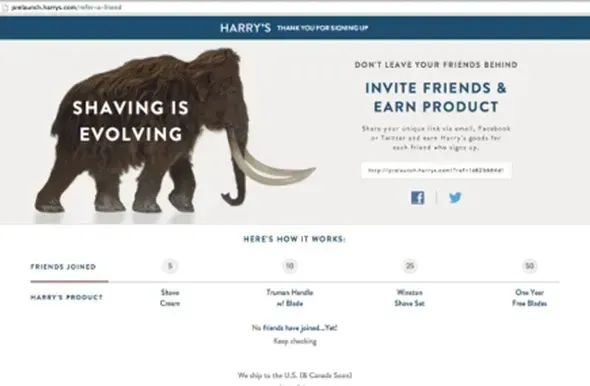Share referral link on Facebook
This screenshot has width=590, height=386.
tap(417, 198)
